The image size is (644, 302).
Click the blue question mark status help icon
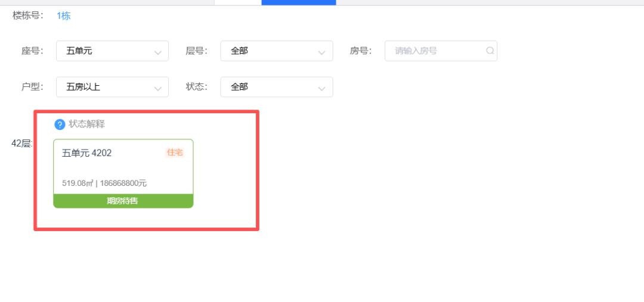[x=60, y=124]
